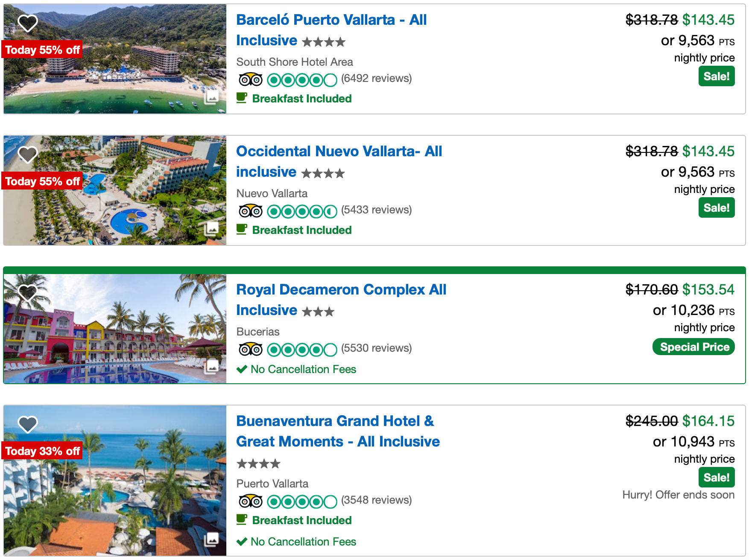This screenshot has height=560, width=749.
Task: Click the Special Price button
Action: point(694,347)
